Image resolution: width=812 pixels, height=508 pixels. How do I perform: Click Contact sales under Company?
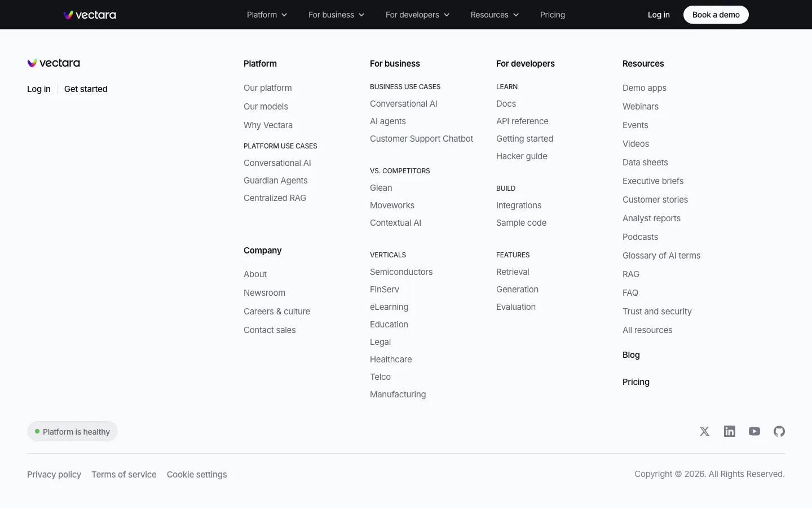click(270, 330)
